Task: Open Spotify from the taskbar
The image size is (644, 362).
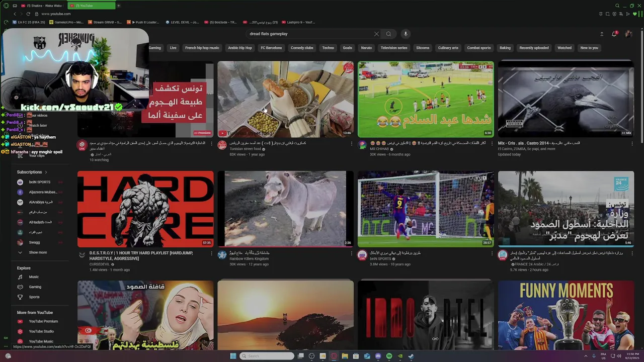Action: pos(389,356)
